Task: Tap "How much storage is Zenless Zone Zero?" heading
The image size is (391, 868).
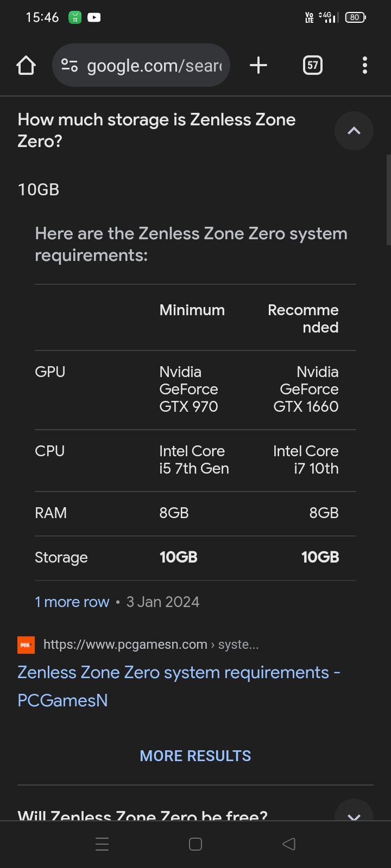Action: [156, 130]
